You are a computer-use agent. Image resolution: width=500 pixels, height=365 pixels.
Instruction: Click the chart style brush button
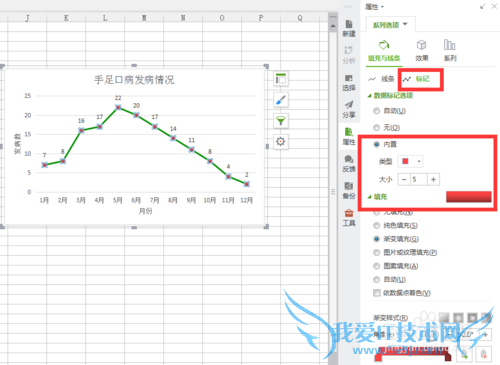tap(281, 100)
